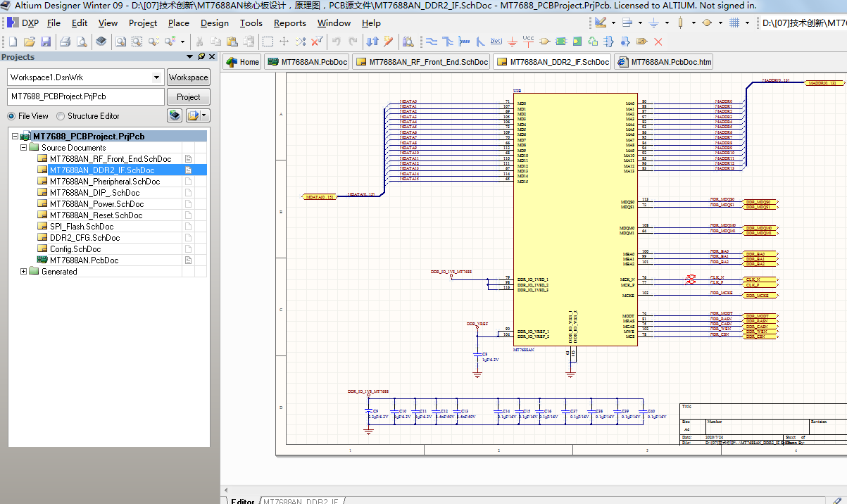Switch to the MT7688AN.PcbDoc.htm tab
The width and height of the screenshot is (847, 504).
(664, 62)
